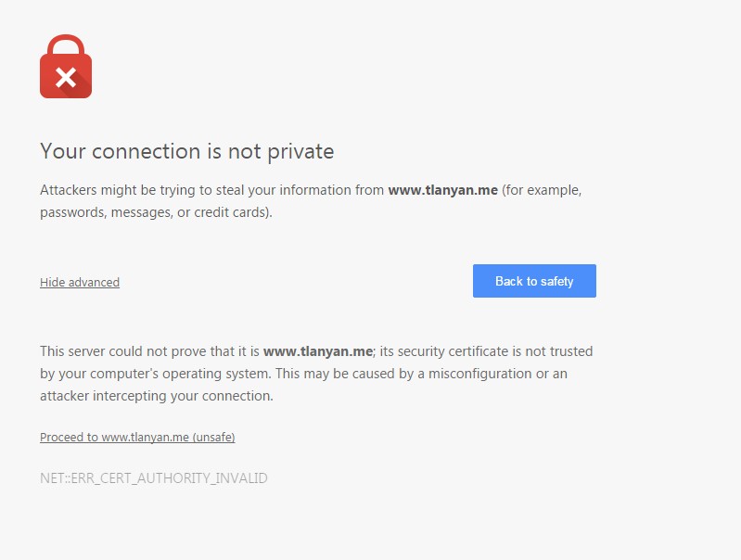
Task: Click the NET::ERR_CERT_AUTHORITY_INVALID error code
Action: [154, 478]
